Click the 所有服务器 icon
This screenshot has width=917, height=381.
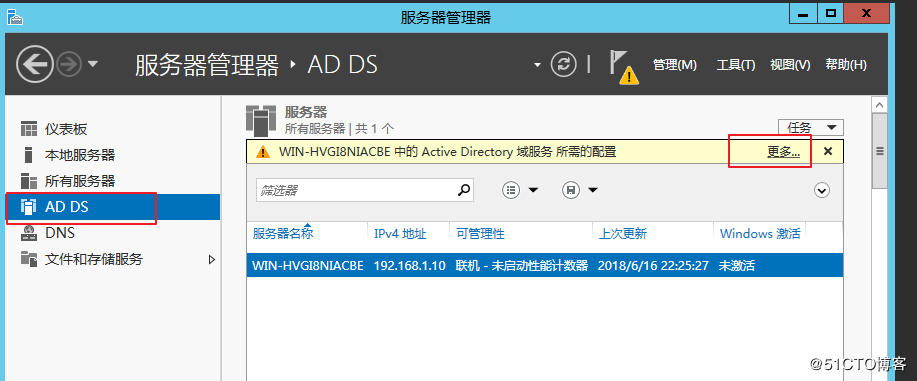(x=28, y=181)
